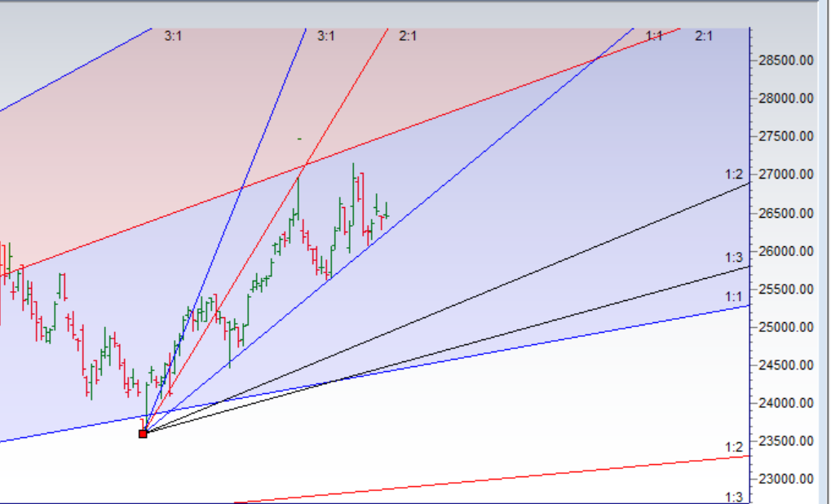
Task: Click the 23000.00 price axis label
Action: coord(785,479)
